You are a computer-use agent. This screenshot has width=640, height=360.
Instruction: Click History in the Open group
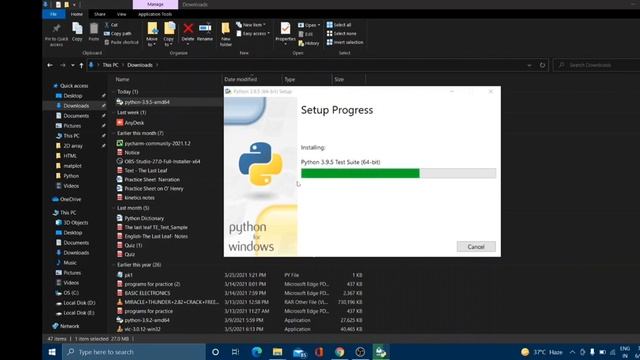click(309, 43)
